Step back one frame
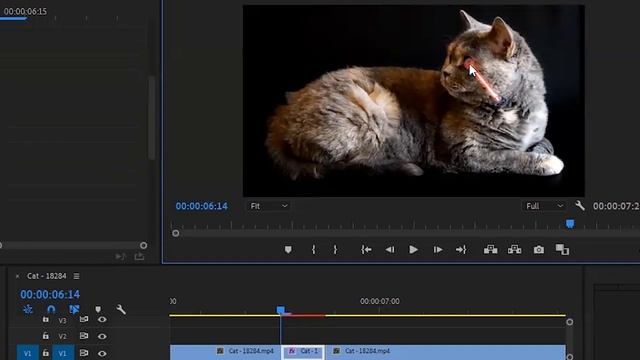 click(x=390, y=249)
